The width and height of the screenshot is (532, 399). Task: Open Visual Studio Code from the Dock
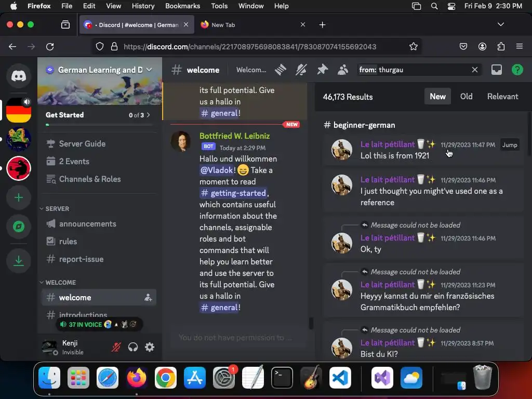[x=340, y=378]
